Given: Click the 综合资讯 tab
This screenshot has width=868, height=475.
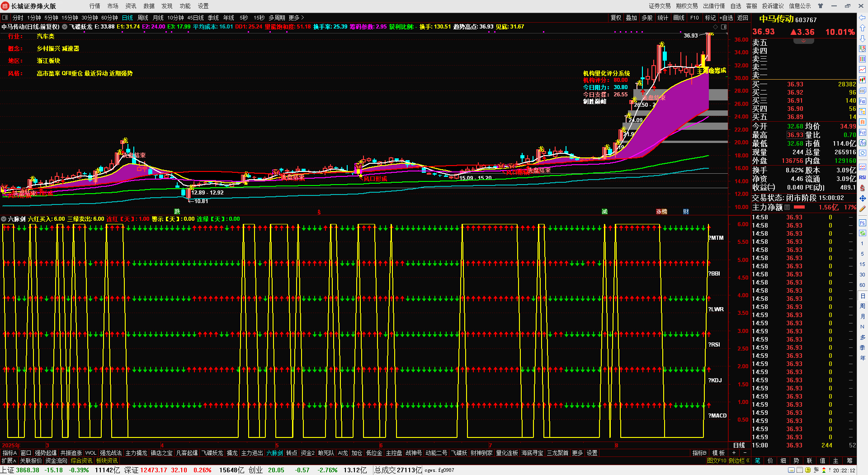Looking at the screenshot, I should [81, 461].
